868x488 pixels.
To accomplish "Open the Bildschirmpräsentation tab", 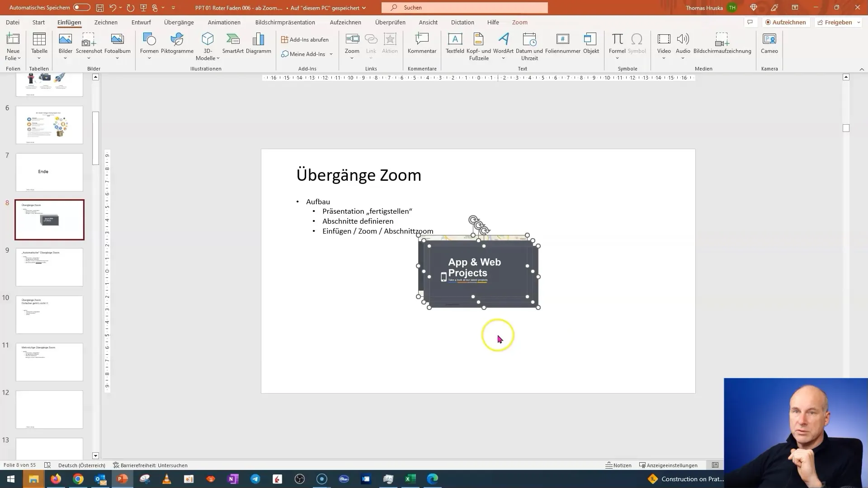I will (285, 22).
